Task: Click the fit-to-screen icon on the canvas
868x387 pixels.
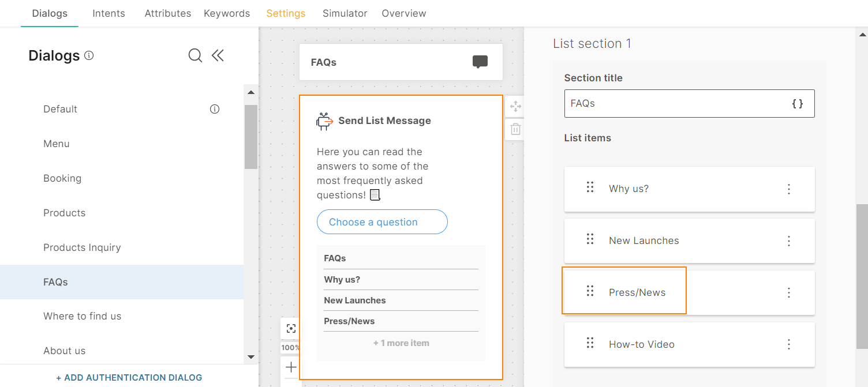Action: pyautogui.click(x=291, y=328)
